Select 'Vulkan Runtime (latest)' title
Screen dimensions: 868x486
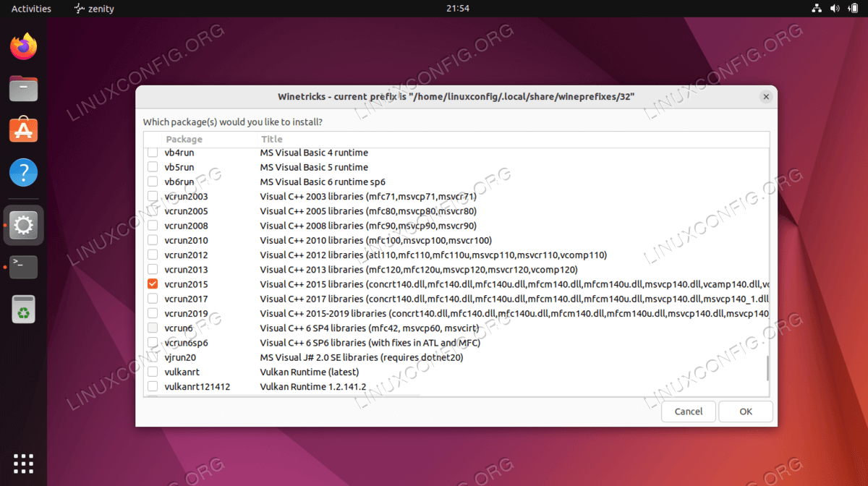[x=309, y=372]
